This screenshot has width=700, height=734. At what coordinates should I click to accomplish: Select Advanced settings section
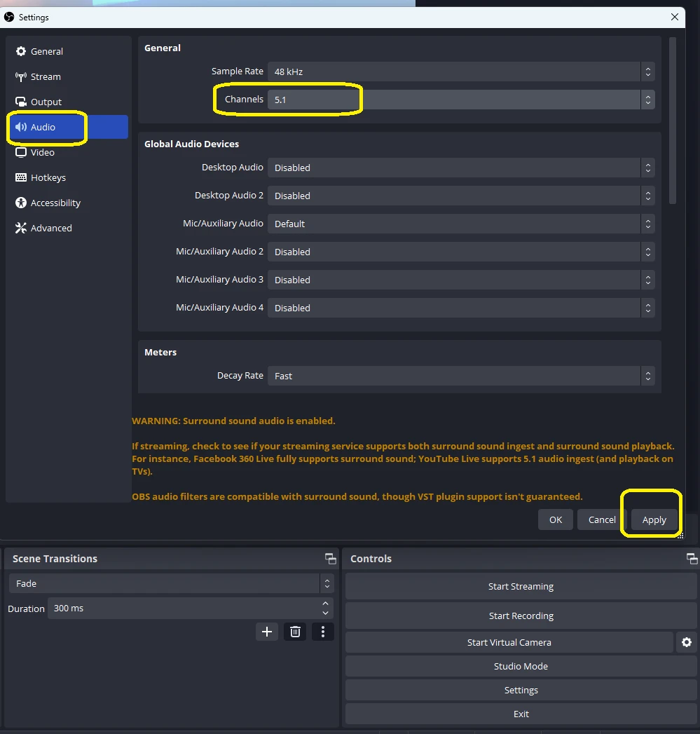pyautogui.click(x=51, y=228)
